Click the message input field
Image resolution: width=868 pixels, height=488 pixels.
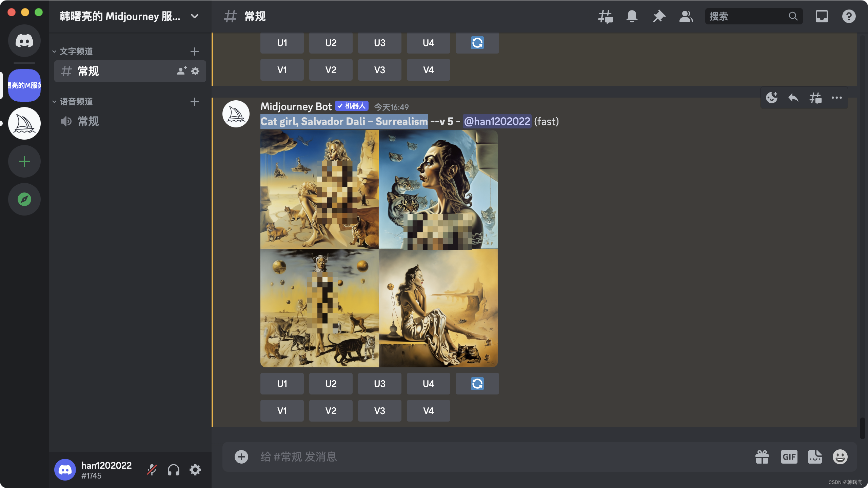(475, 457)
